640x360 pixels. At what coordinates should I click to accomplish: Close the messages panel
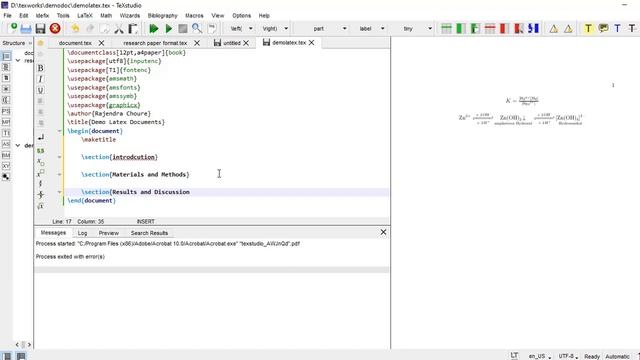pyautogui.click(x=383, y=232)
